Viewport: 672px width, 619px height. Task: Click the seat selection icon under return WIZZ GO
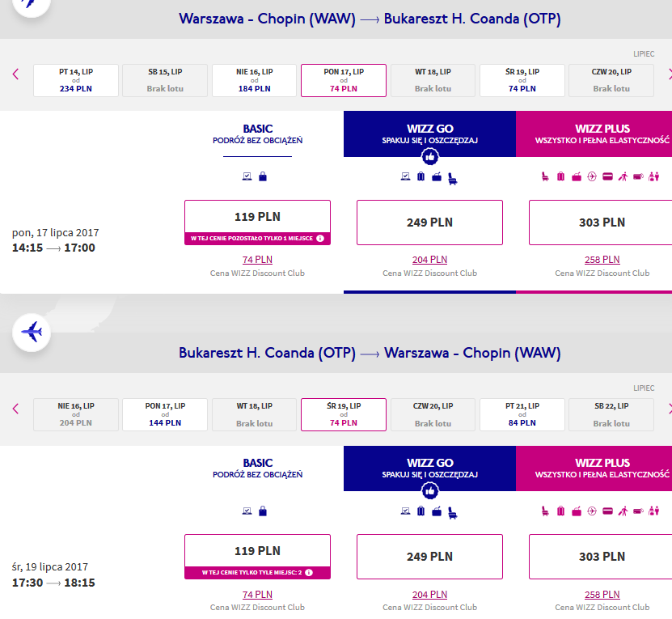[453, 513]
